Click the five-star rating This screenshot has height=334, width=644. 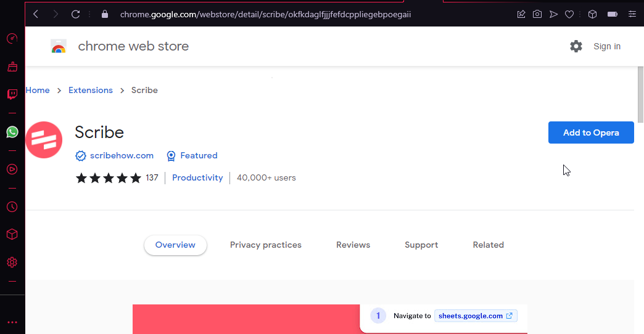pyautogui.click(x=109, y=177)
